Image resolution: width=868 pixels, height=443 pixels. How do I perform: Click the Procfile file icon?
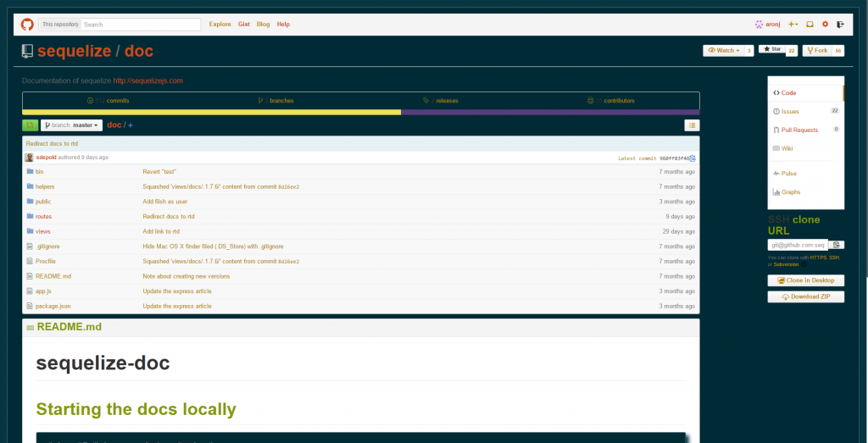(30, 261)
